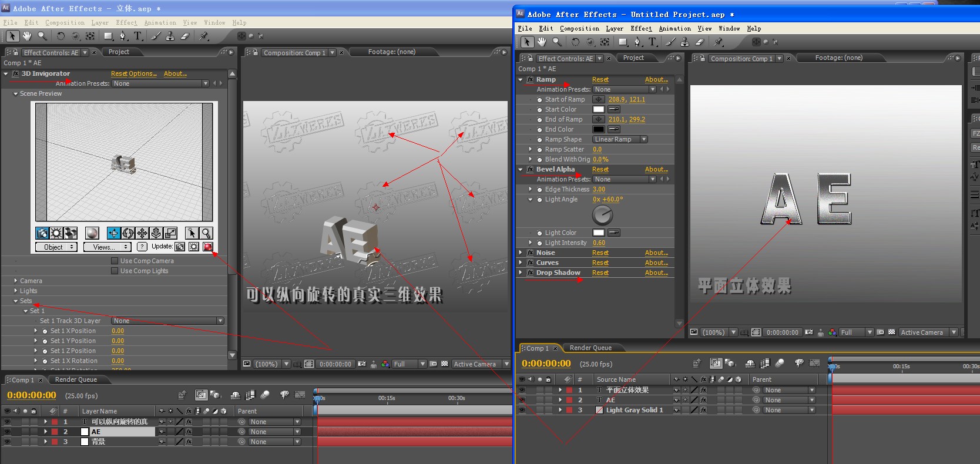980x464 pixels.
Task: Select the Puppet Pin tool in left window
Action: (204, 36)
